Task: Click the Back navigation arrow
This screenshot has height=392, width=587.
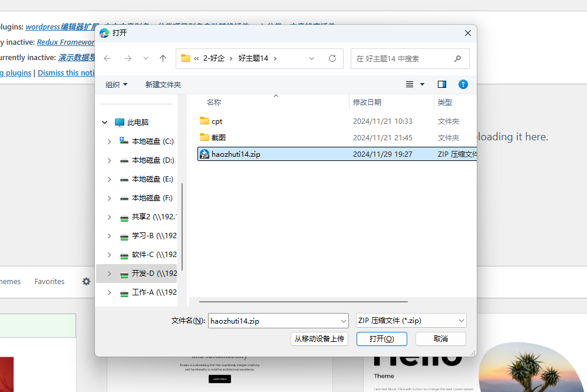Action: pyautogui.click(x=107, y=58)
